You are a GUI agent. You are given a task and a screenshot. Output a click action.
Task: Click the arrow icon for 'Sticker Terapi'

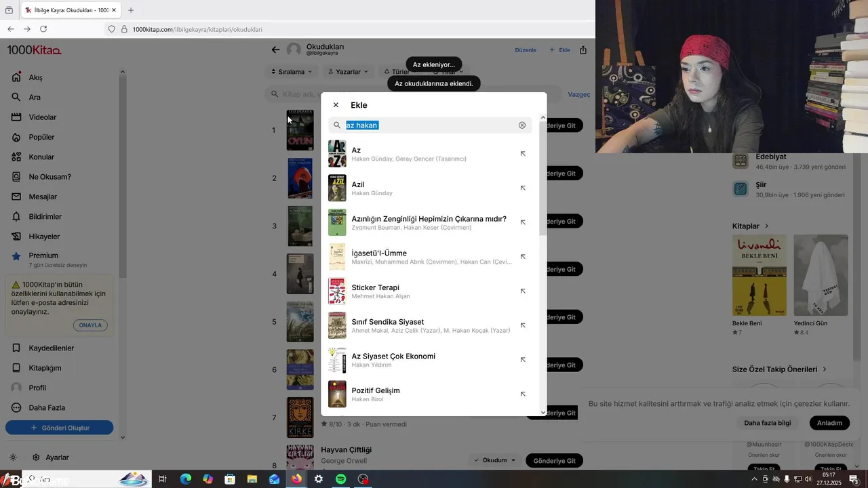[523, 291]
